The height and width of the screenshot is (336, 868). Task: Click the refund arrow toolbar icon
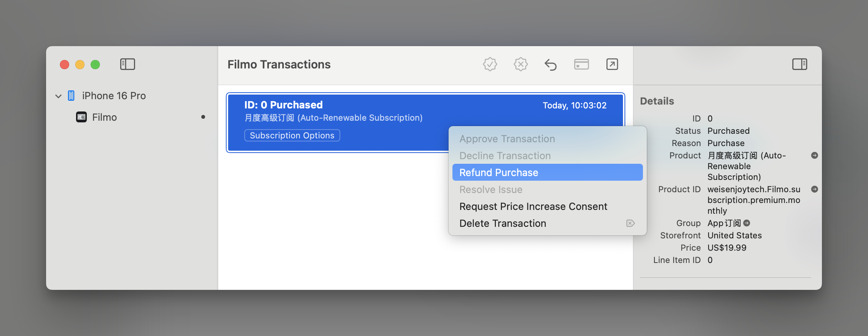pyautogui.click(x=550, y=65)
